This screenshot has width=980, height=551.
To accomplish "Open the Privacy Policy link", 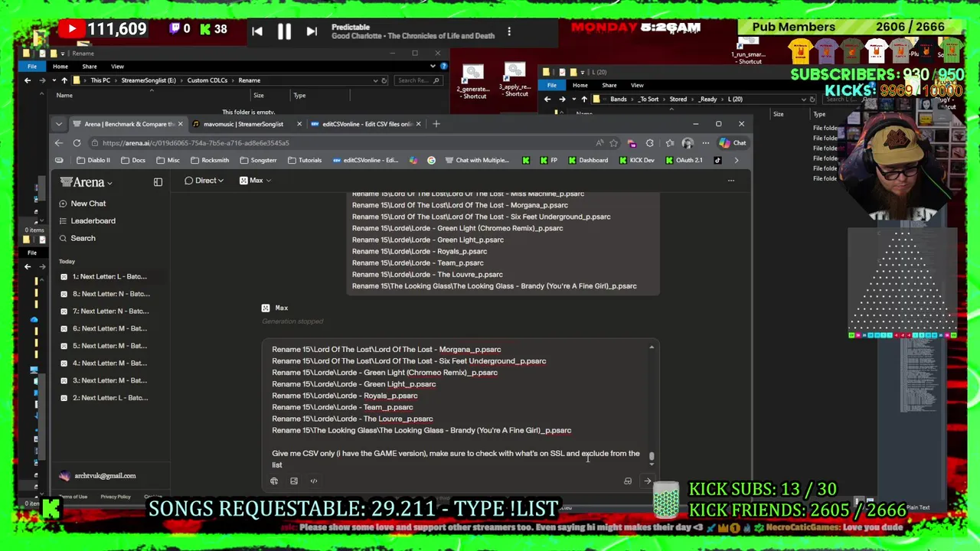I will pos(116,497).
